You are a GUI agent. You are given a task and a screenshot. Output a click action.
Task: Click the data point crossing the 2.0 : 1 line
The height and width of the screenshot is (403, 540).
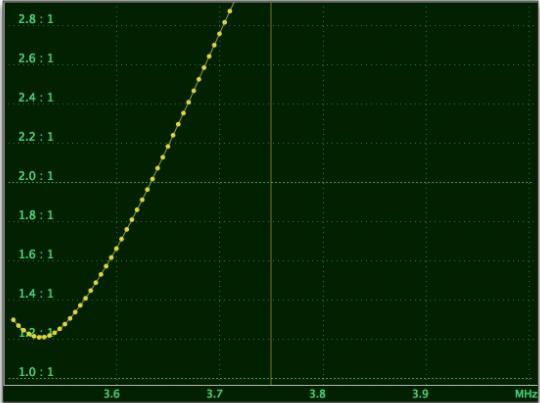152,179
